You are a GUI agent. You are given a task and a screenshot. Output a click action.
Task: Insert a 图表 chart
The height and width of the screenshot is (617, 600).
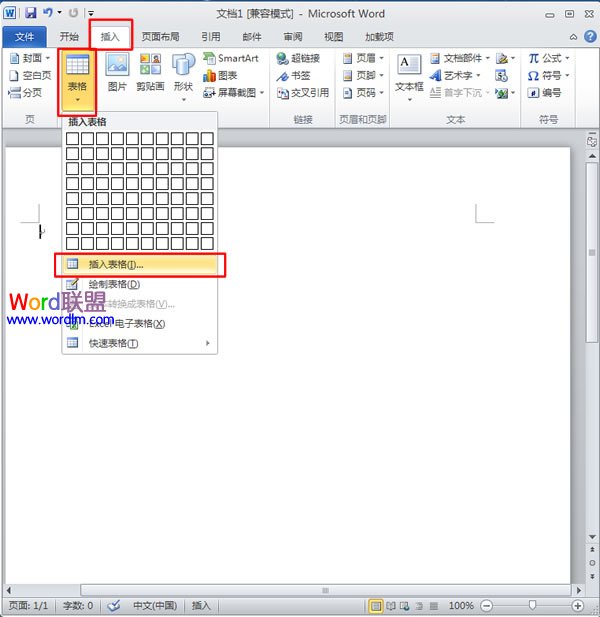point(220,76)
